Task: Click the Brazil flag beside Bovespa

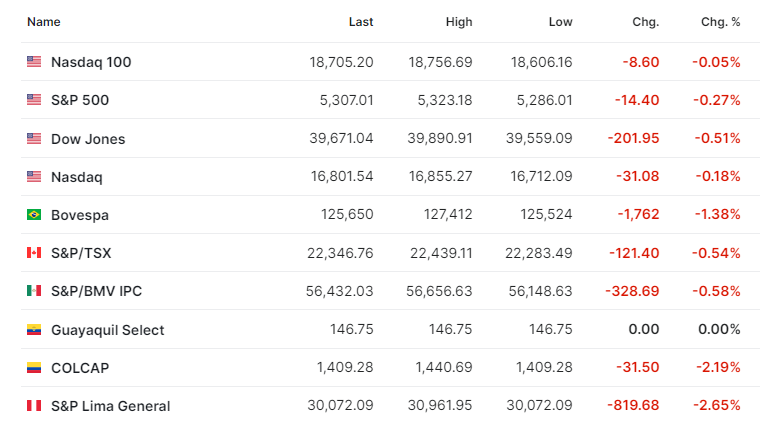Action: coord(34,215)
